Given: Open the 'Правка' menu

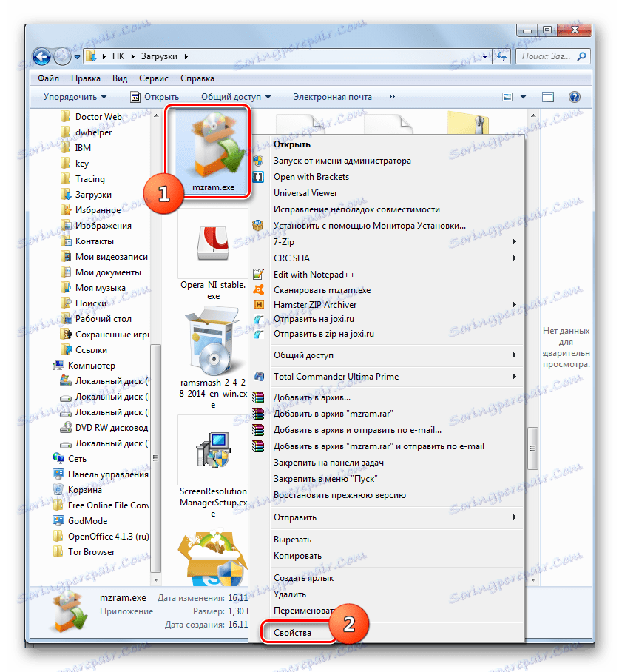Looking at the screenshot, I should pos(86,78).
